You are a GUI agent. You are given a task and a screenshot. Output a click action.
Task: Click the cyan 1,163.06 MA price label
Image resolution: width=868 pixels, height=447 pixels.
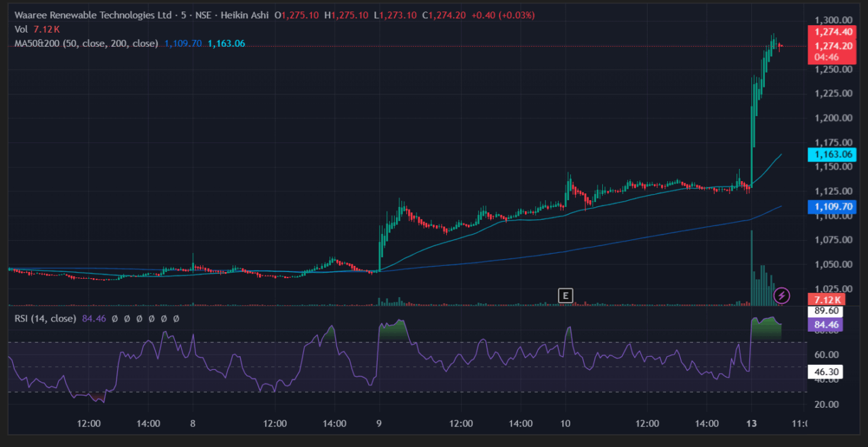[833, 155]
